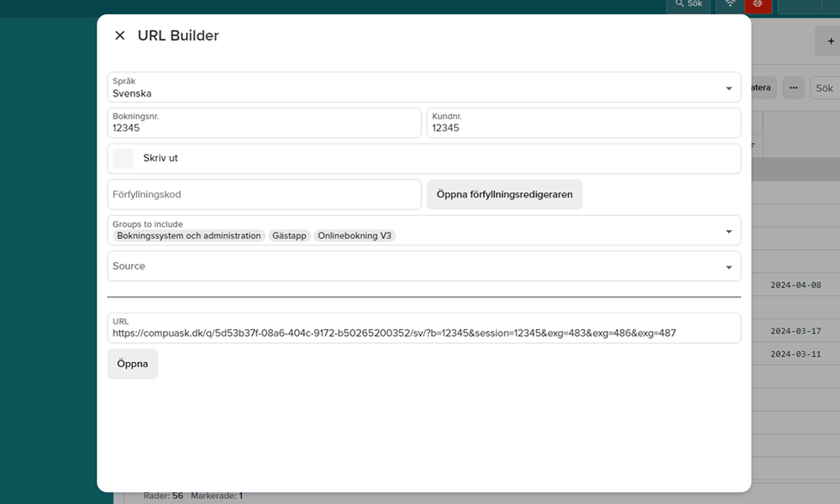Viewport: 840px width, 504px height.
Task: Click the Markerade: 1 status text
Action: pyautogui.click(x=217, y=496)
